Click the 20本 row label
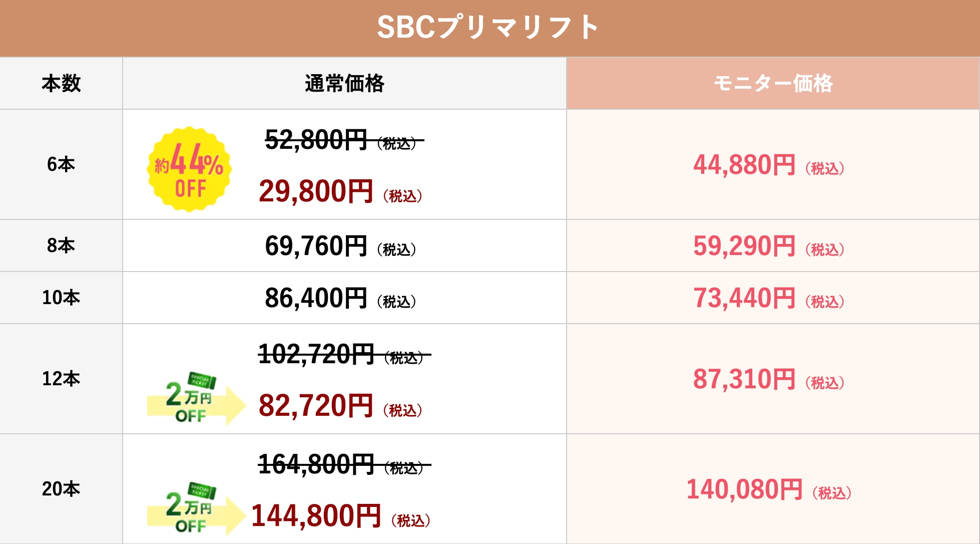The image size is (980, 544). point(61,489)
